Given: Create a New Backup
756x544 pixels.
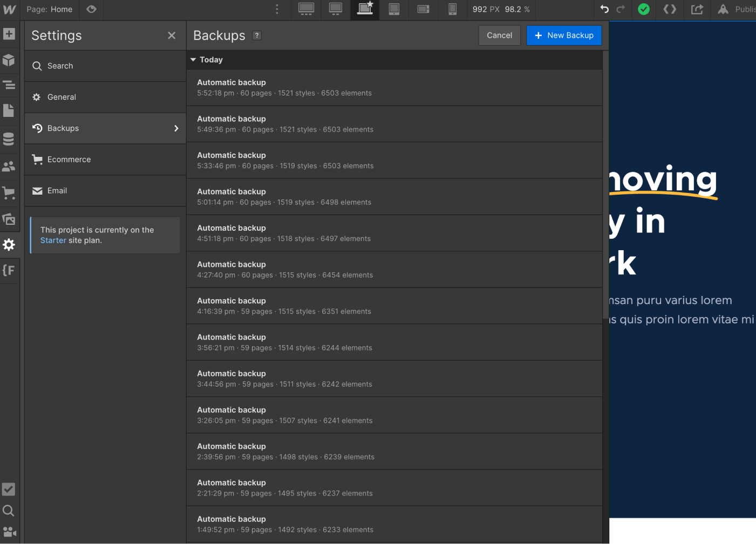Looking at the screenshot, I should [x=563, y=35].
